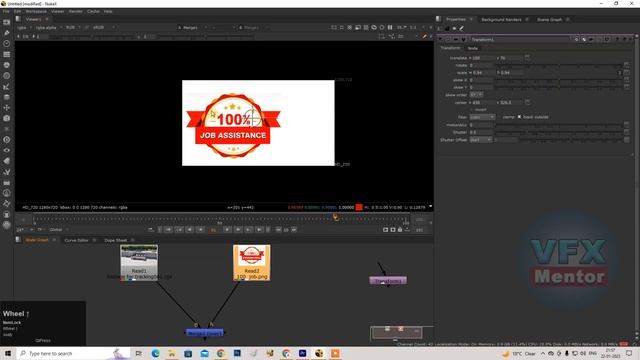Select the Transform1 node in Node Graph
Screen dimensions: 640x360
388,280
